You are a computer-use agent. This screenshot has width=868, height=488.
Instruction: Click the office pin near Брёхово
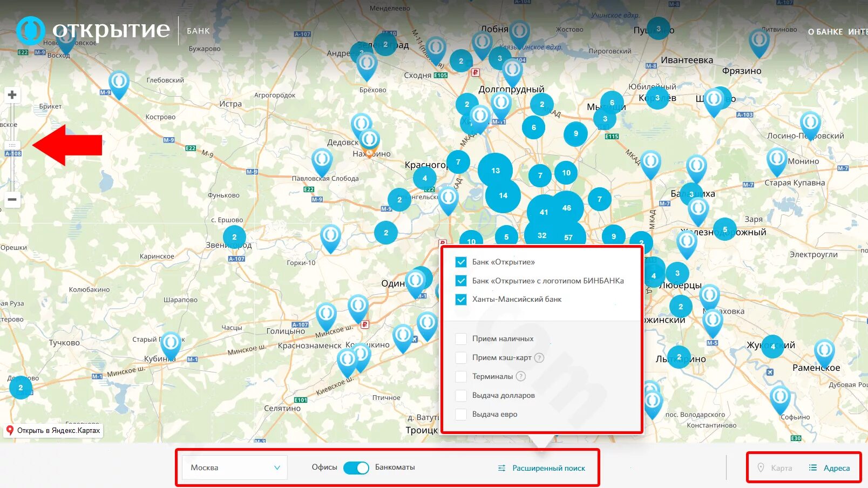click(367, 66)
